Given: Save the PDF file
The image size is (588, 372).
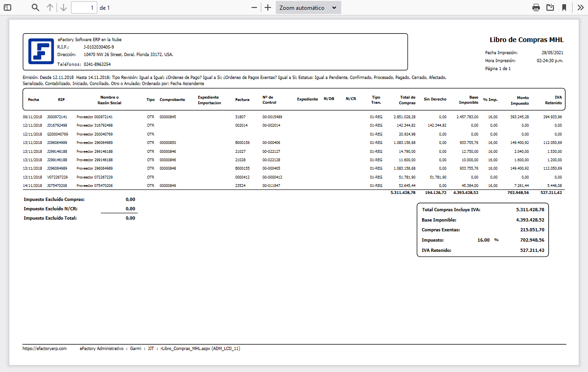Looking at the screenshot, I should click(550, 7).
